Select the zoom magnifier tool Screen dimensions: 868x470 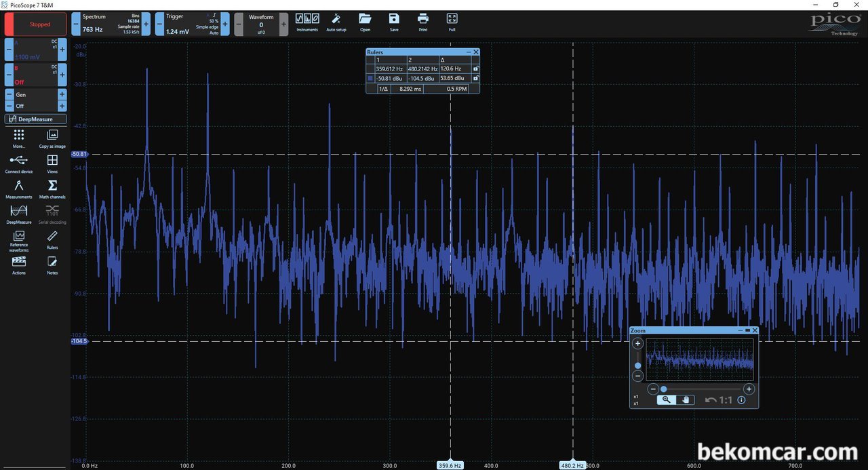pyautogui.click(x=667, y=399)
